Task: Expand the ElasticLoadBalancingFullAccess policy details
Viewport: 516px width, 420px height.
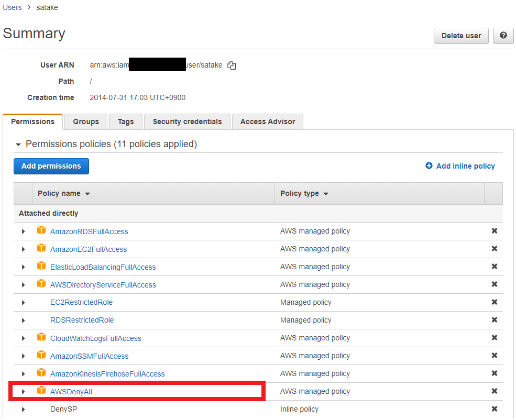Action: [x=23, y=267]
